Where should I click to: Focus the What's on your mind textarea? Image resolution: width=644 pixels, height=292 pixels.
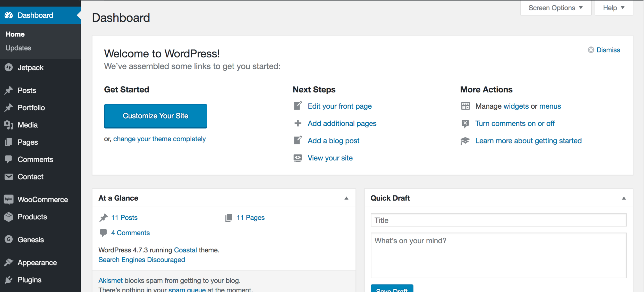coord(498,255)
